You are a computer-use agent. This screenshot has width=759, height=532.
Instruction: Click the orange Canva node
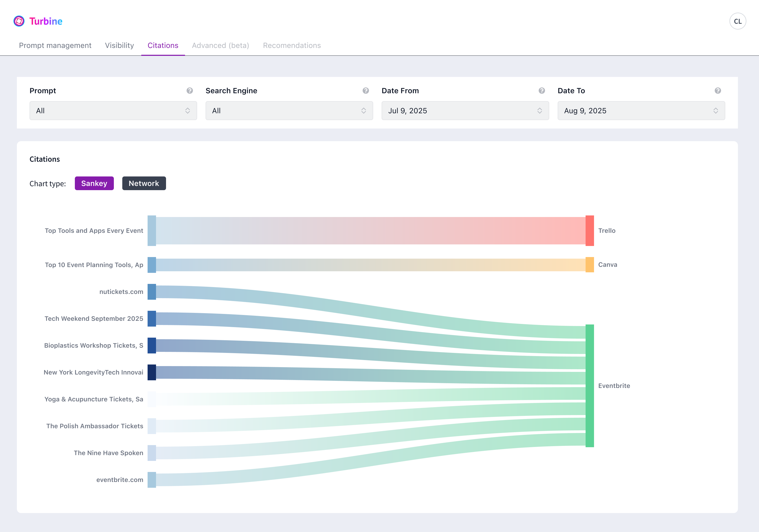coord(590,265)
